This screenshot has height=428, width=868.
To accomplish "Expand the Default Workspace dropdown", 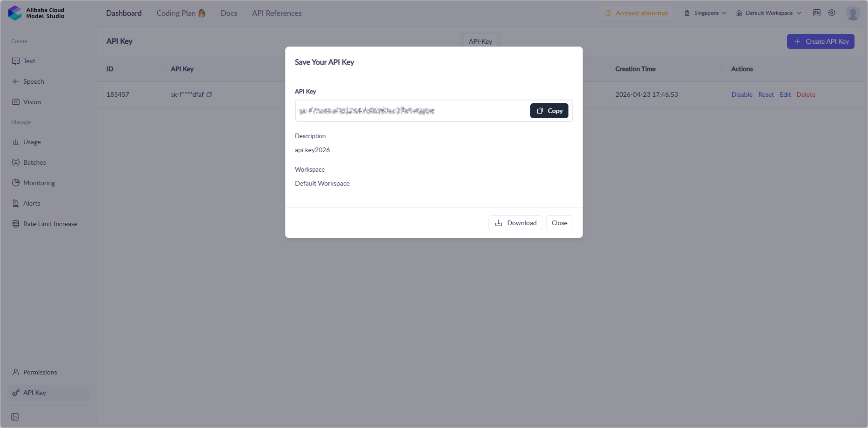I will tap(768, 13).
